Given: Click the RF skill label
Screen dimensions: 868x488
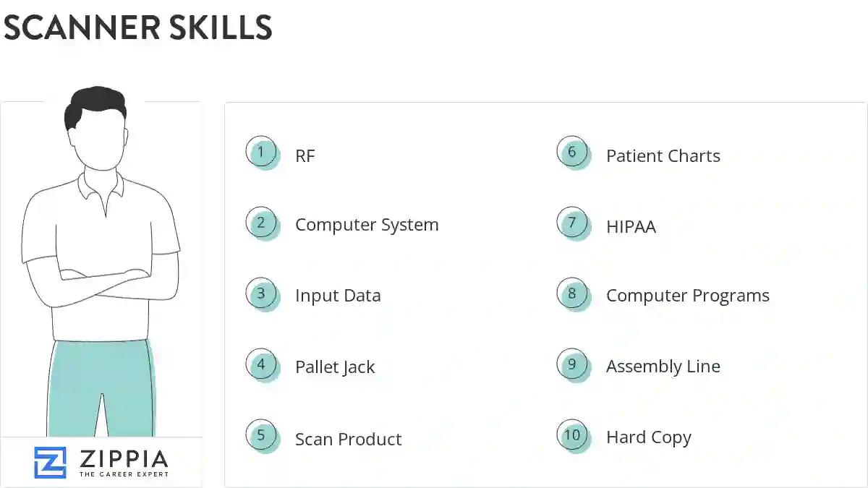Looking at the screenshot, I should pyautogui.click(x=305, y=156).
